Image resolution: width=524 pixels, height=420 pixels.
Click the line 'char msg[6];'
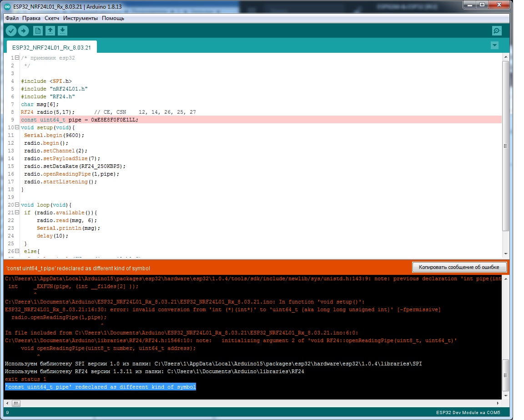[40, 104]
